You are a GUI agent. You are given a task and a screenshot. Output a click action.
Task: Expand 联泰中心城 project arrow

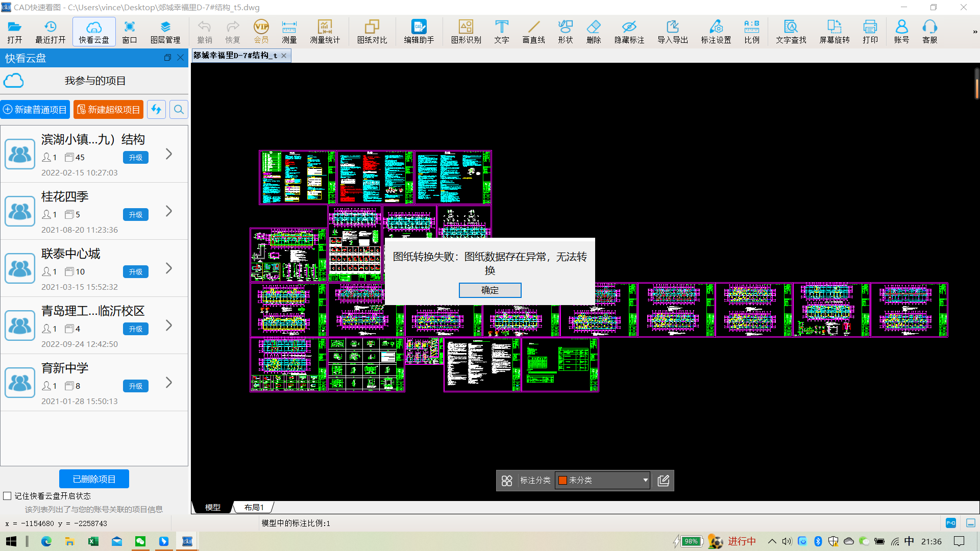[x=169, y=268]
